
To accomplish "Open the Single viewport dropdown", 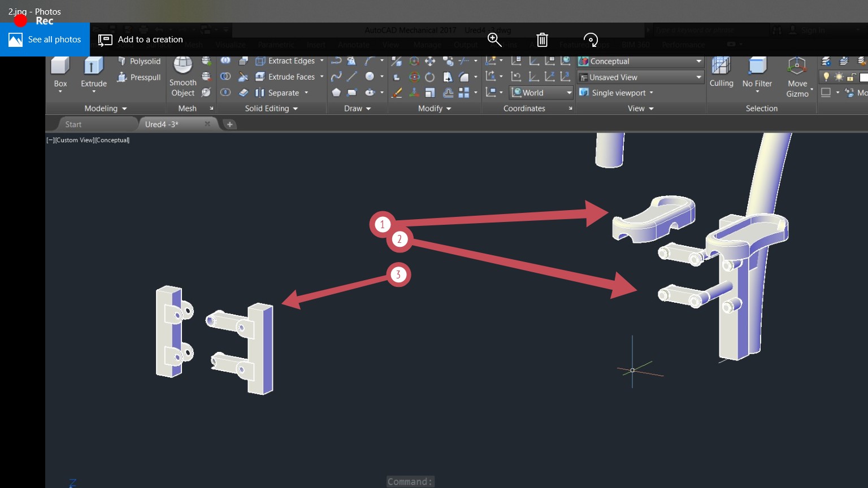I will click(x=617, y=93).
